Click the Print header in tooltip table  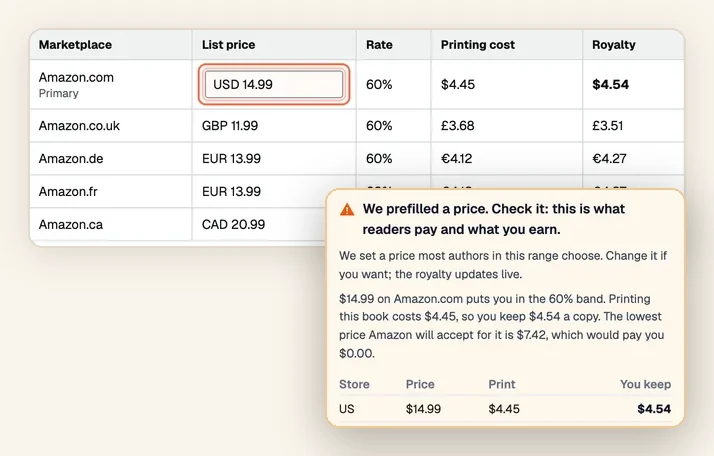(502, 384)
